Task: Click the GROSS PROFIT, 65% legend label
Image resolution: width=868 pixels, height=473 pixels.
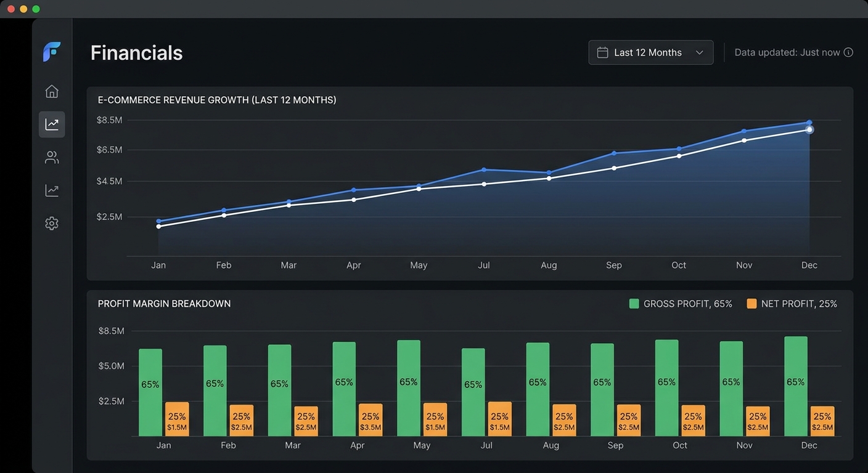Action: pyautogui.click(x=687, y=304)
